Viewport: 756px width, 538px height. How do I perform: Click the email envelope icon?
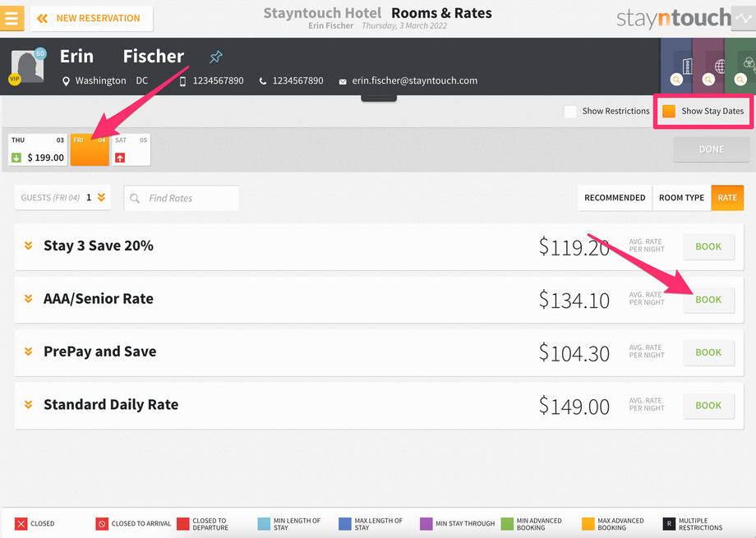coord(343,81)
